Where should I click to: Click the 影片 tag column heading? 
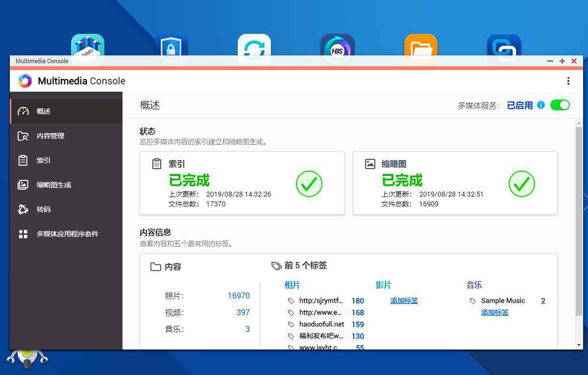coord(384,285)
